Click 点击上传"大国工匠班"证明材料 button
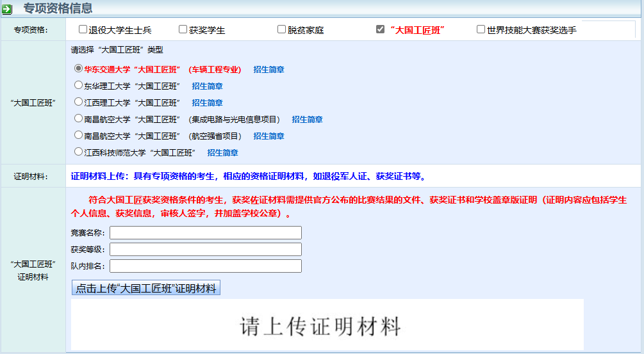The height and width of the screenshot is (354, 644). click(146, 288)
